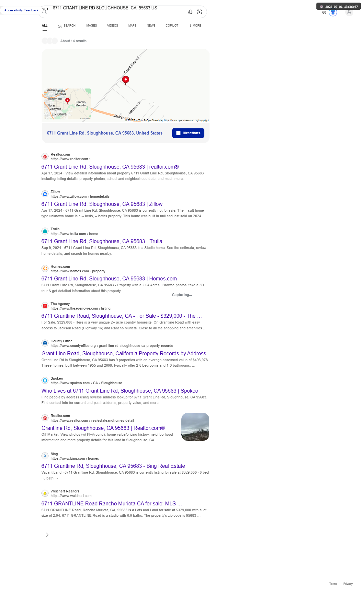This screenshot has width=364, height=590.
Task: Click the Trulia favicon icon
Action: 45,231
